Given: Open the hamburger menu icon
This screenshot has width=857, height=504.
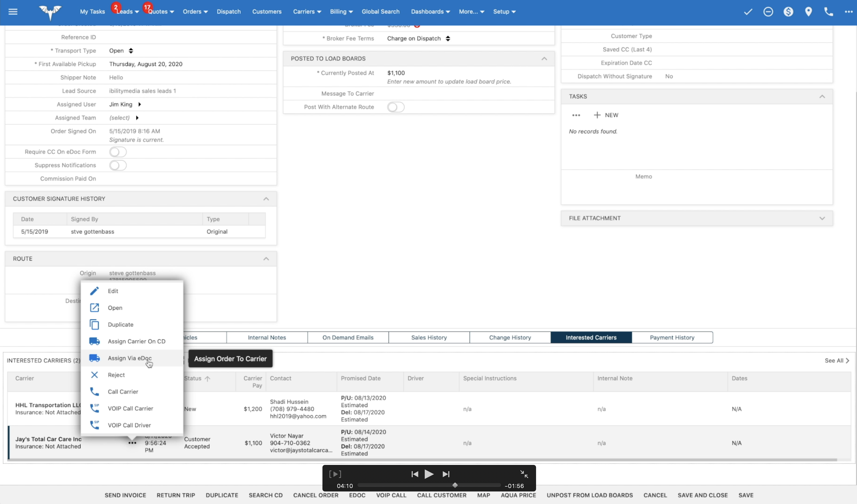Looking at the screenshot, I should [x=13, y=12].
